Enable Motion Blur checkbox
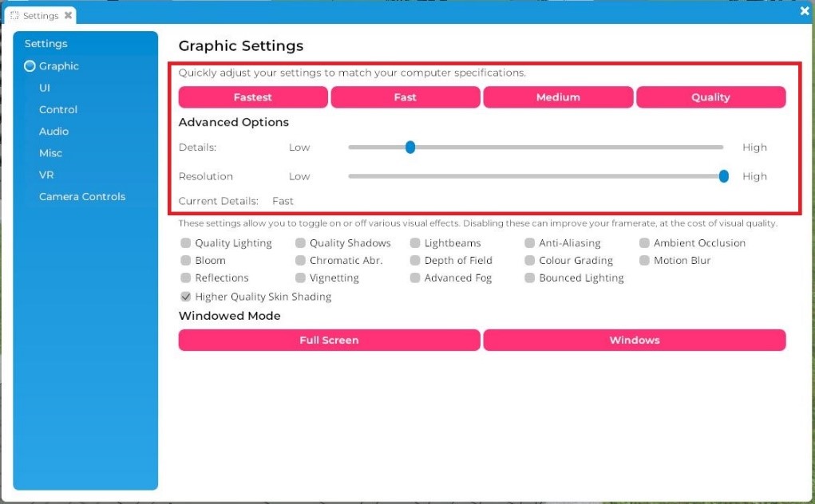 644,260
